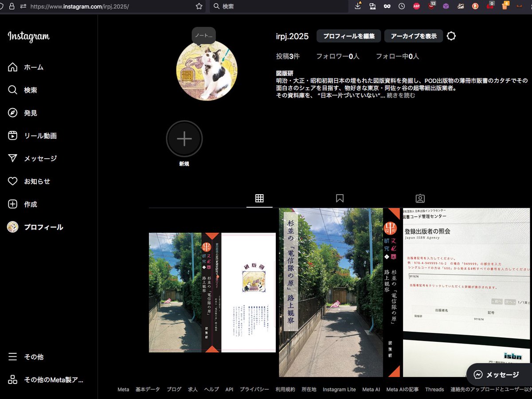
Task: Click 所在地 footer link
Action: pyautogui.click(x=309, y=390)
